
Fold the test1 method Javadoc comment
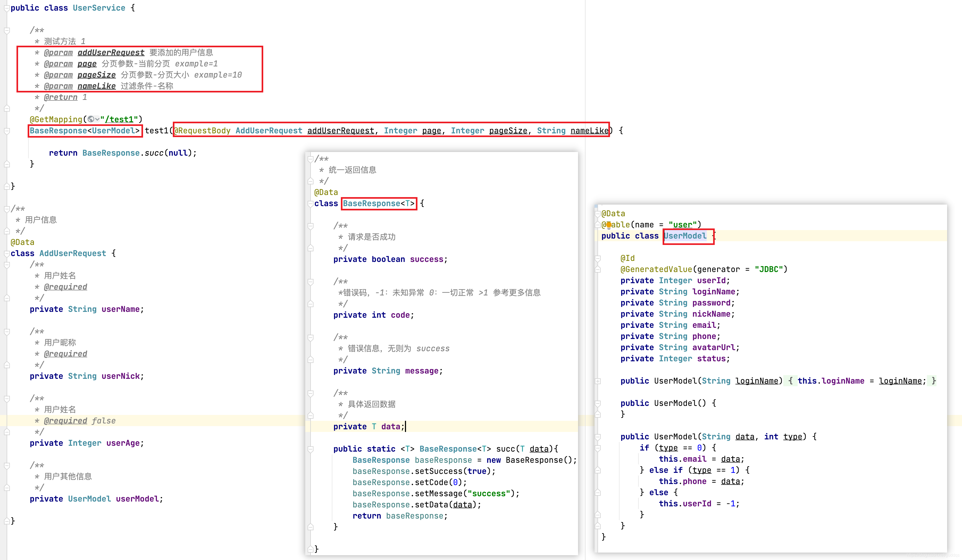[6, 31]
